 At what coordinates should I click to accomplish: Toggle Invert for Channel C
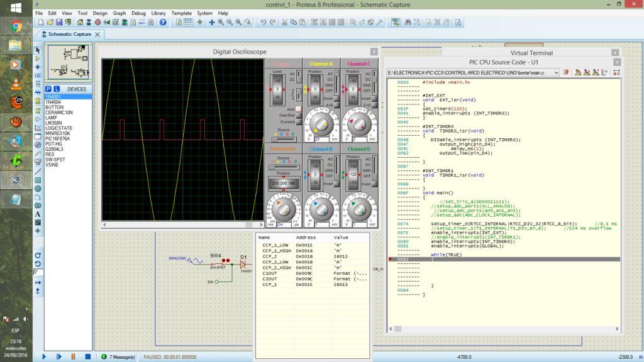click(x=374, y=99)
